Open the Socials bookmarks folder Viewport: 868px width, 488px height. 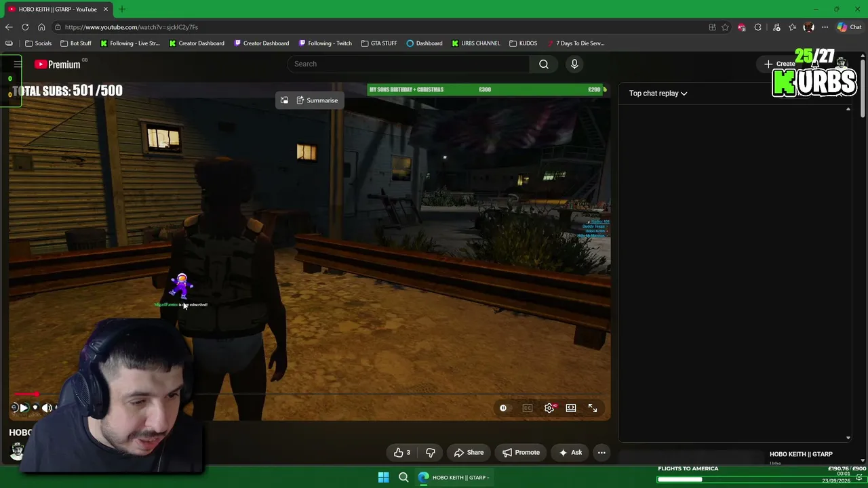click(x=38, y=43)
